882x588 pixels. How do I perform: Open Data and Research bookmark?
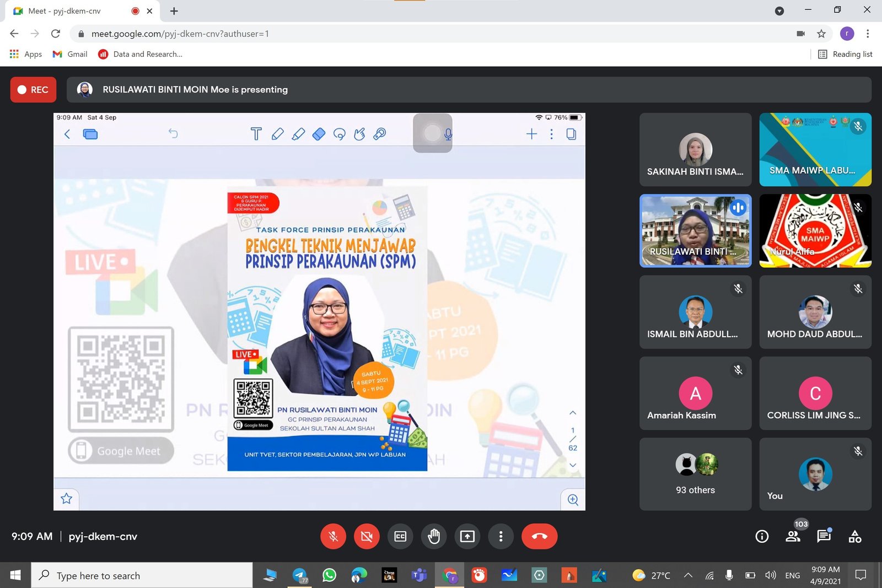140,54
